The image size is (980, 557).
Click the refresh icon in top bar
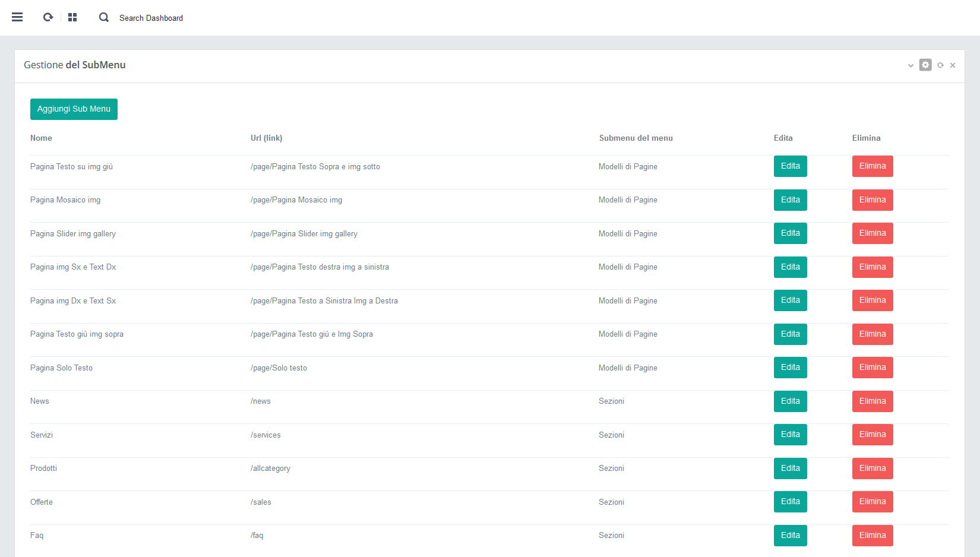point(48,17)
